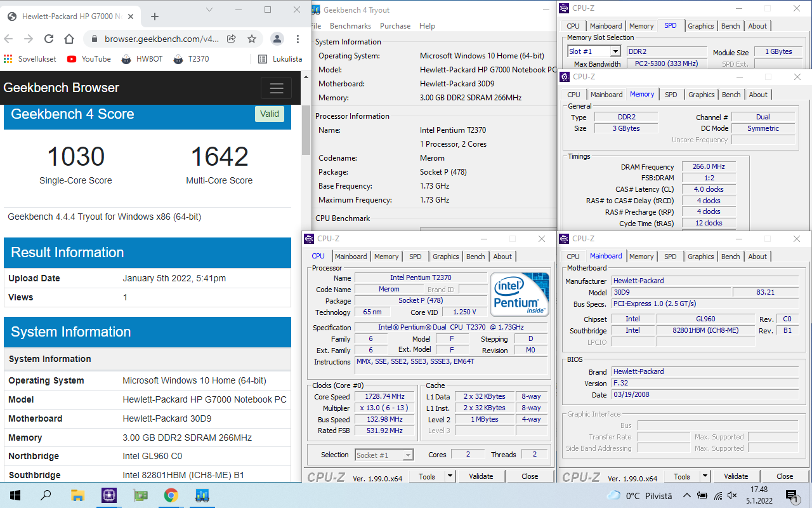Open the YouTube bookmark
Screen dimensions: 812x508
point(89,59)
